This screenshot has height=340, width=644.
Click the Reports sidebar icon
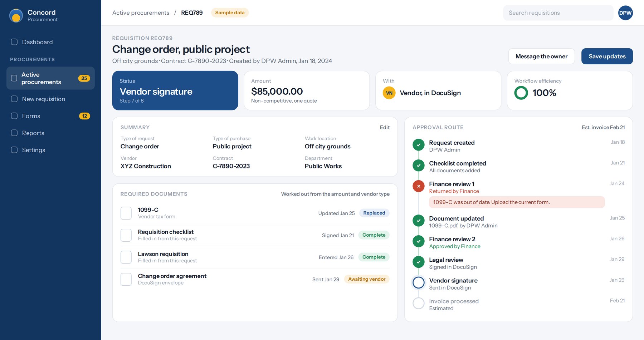pos(14,133)
